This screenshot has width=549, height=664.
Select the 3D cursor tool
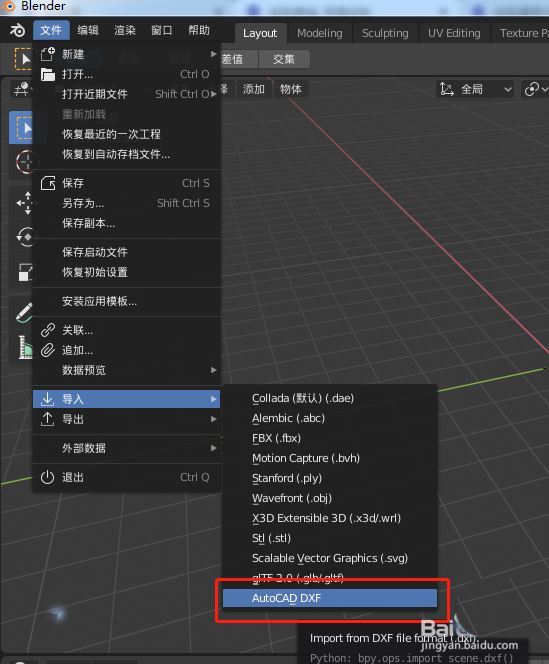(24, 162)
